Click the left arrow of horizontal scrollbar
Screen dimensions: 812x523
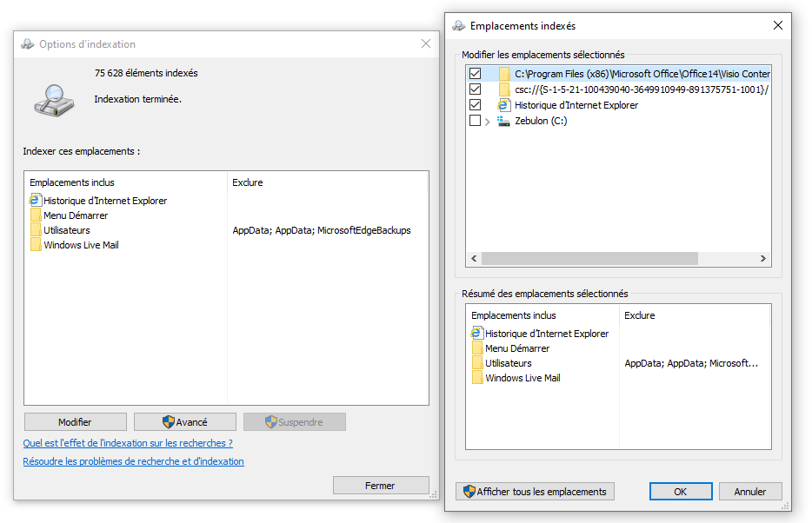coord(474,259)
